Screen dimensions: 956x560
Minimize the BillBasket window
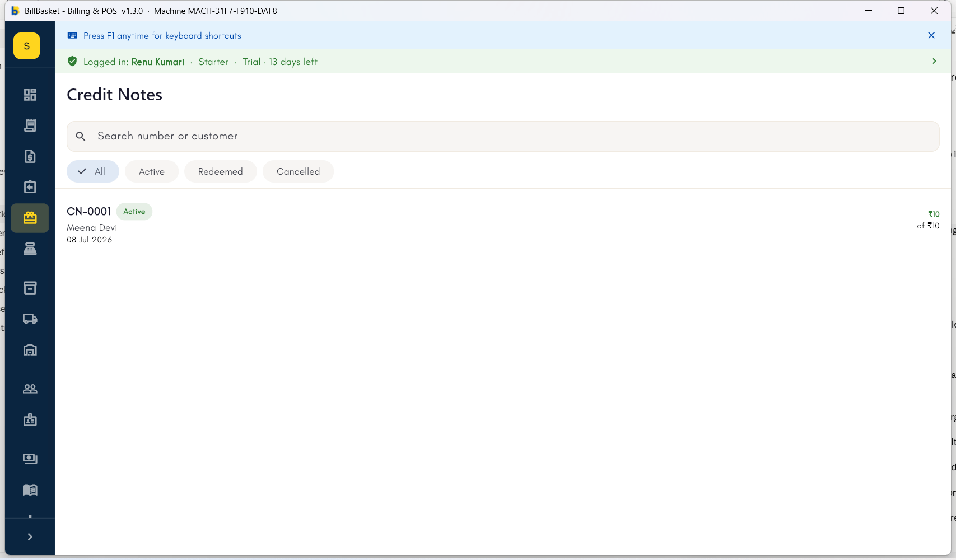click(x=869, y=11)
